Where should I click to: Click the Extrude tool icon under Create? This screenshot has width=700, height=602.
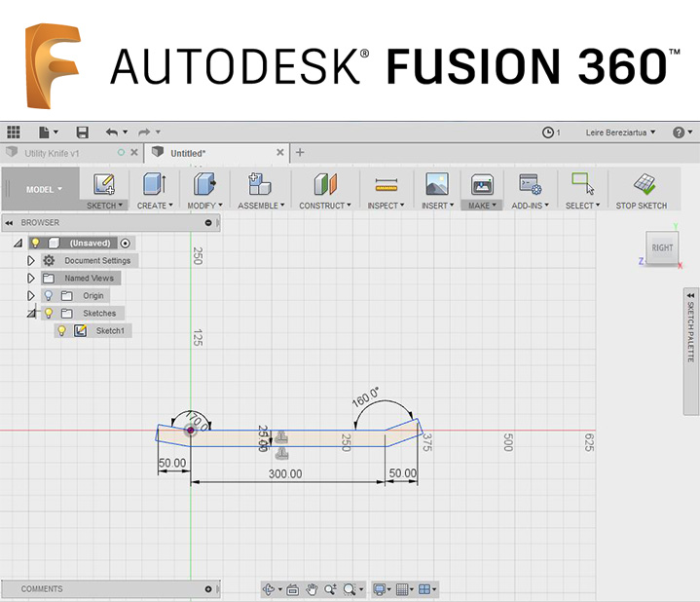tap(155, 184)
